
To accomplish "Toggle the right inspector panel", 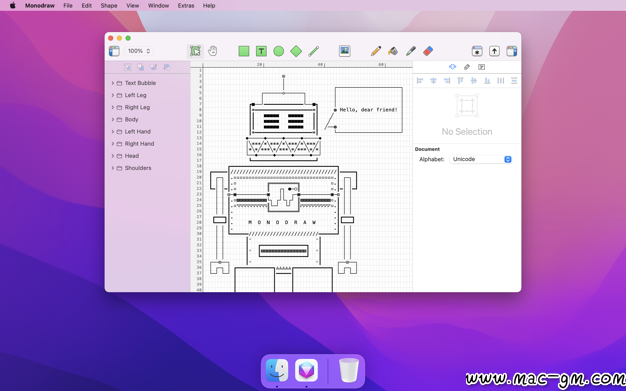I will coord(512,51).
